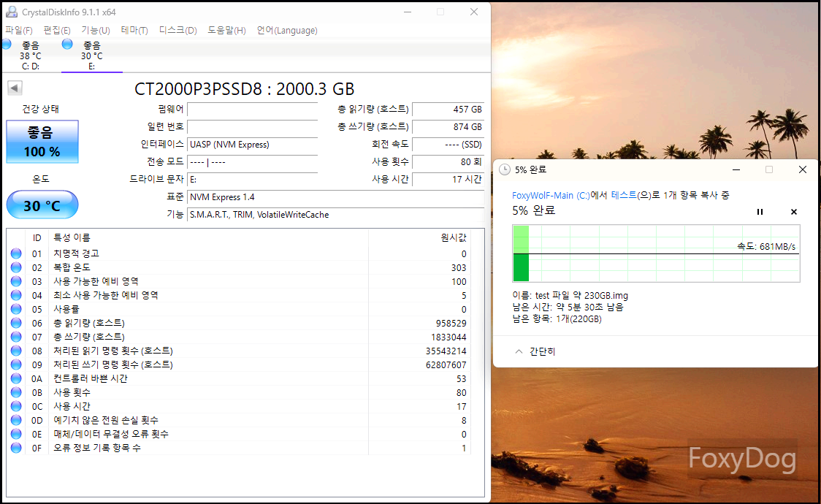Click the 30 °C temperature button
This screenshot has width=821, height=504.
(42, 205)
